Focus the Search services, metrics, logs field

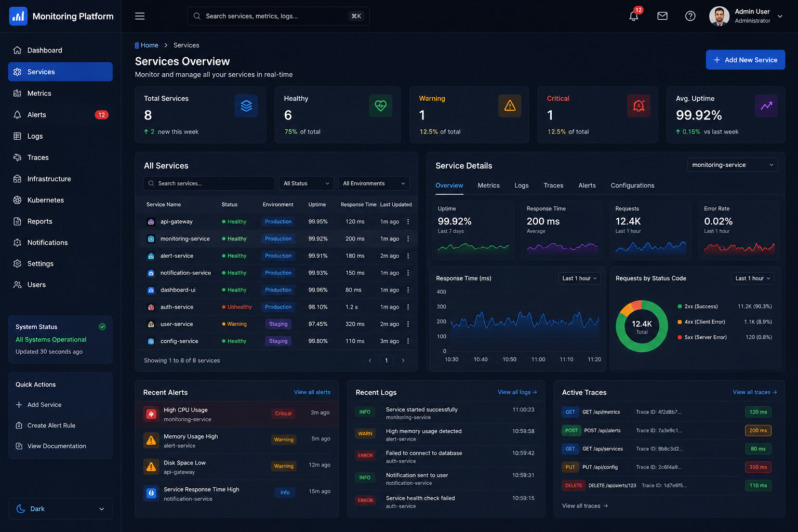coord(278,16)
